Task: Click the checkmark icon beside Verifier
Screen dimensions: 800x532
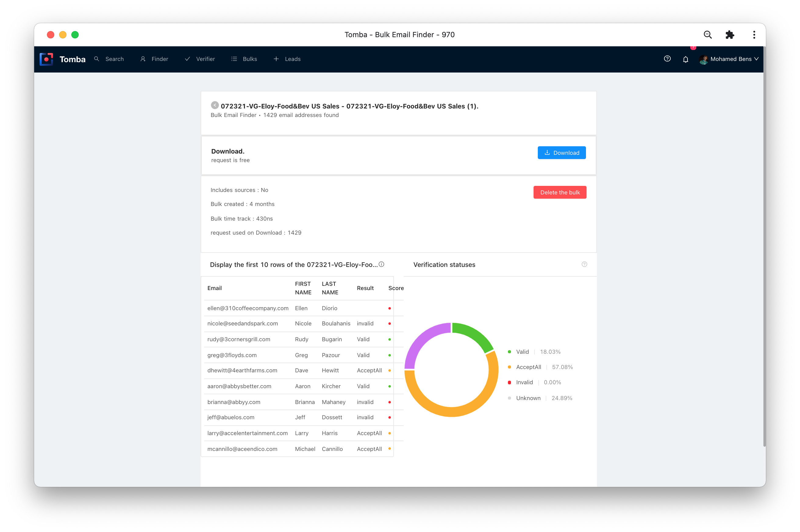Action: coord(187,59)
